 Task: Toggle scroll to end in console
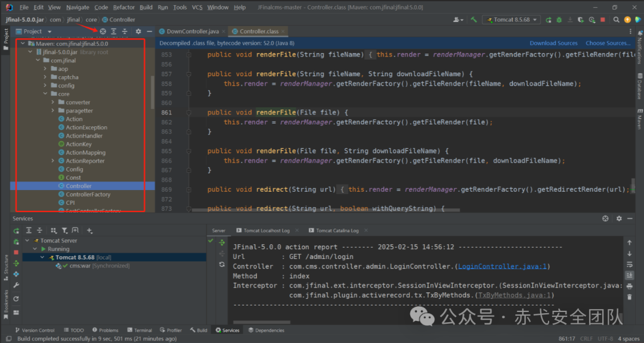click(x=629, y=275)
